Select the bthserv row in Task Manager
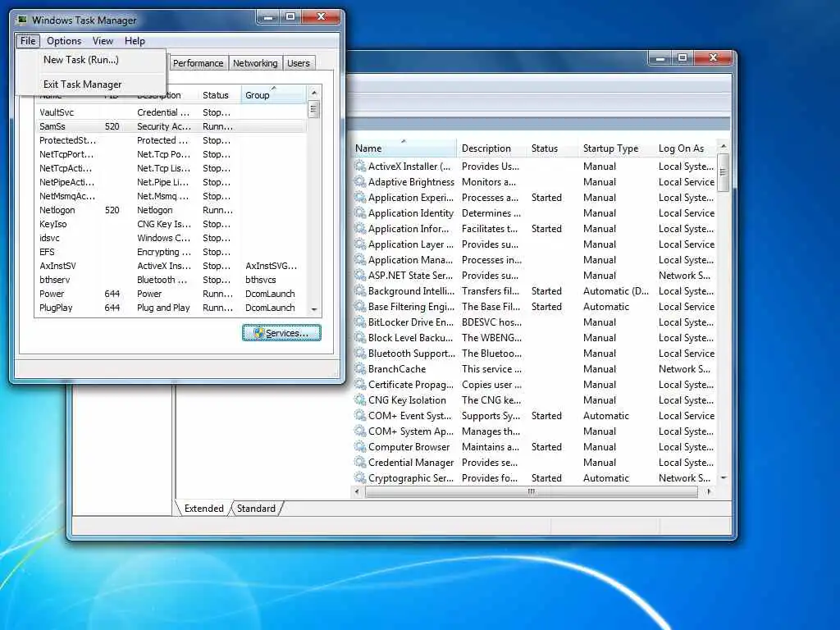840x630 pixels. (x=171, y=280)
